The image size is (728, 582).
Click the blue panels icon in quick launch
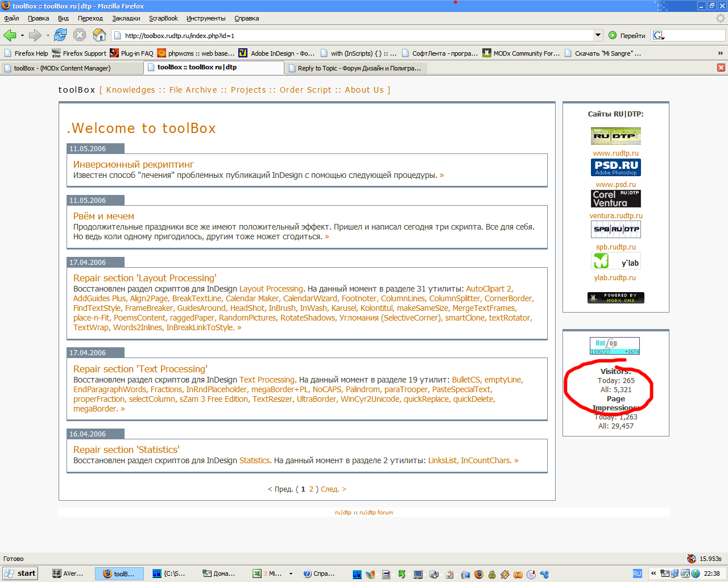pyautogui.click(x=357, y=574)
